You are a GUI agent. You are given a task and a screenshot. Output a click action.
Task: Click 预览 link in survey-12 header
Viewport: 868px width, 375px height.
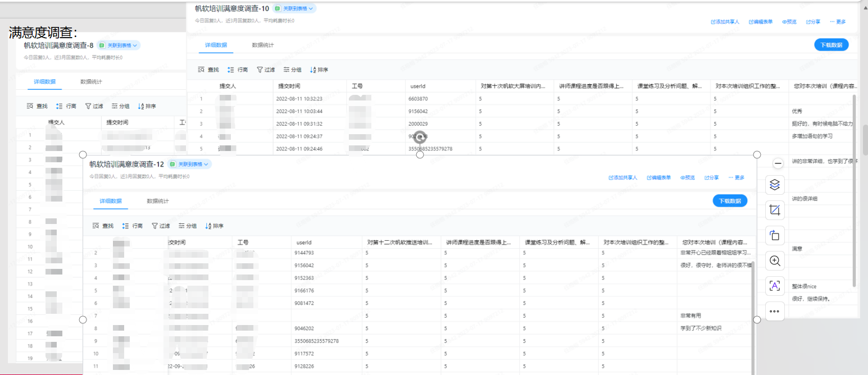coord(688,177)
